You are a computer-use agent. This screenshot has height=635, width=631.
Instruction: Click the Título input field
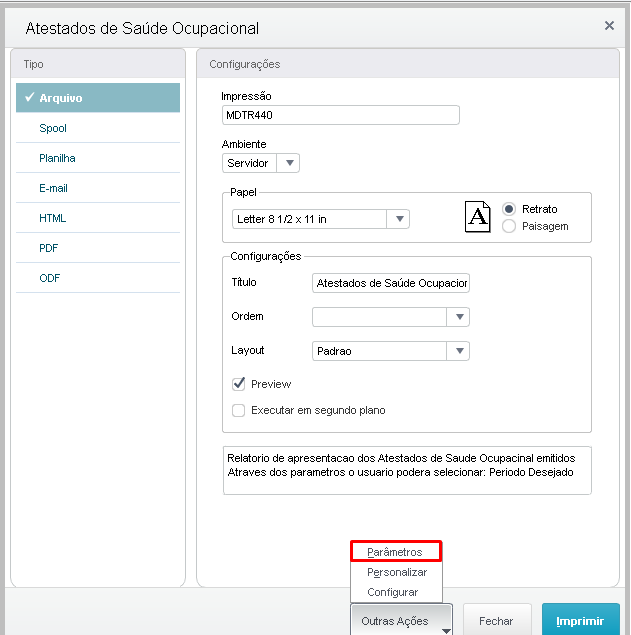click(391, 283)
